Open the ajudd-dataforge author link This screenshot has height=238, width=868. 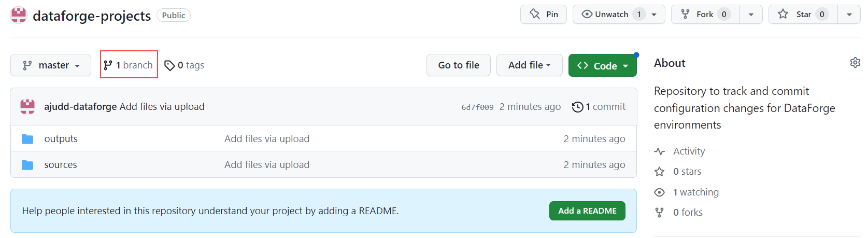click(x=80, y=107)
